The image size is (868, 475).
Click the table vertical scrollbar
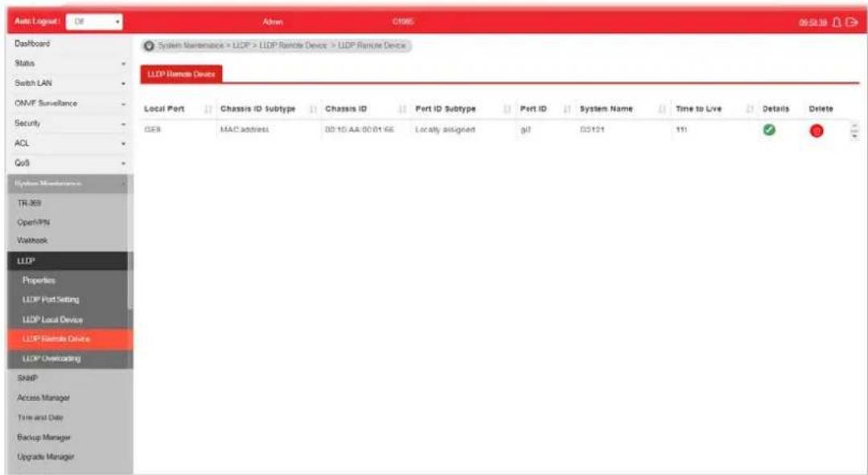click(855, 131)
